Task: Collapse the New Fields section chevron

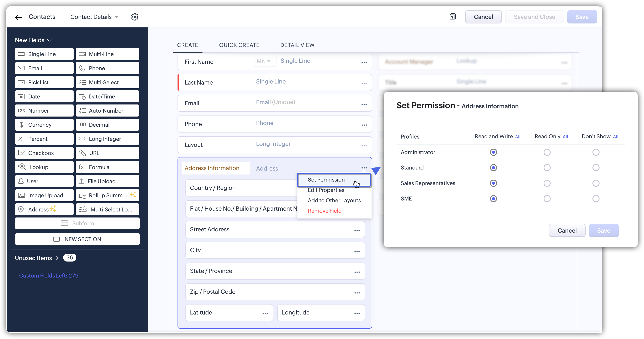Action: (49, 40)
